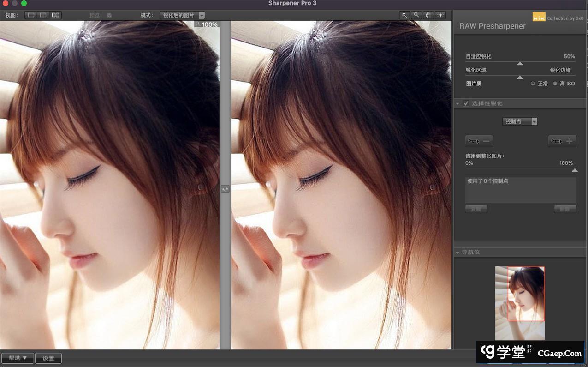This screenshot has width=588, height=367.
Task: Open the 模式 dropdown showing 锐化后的图片
Action: pyautogui.click(x=182, y=15)
